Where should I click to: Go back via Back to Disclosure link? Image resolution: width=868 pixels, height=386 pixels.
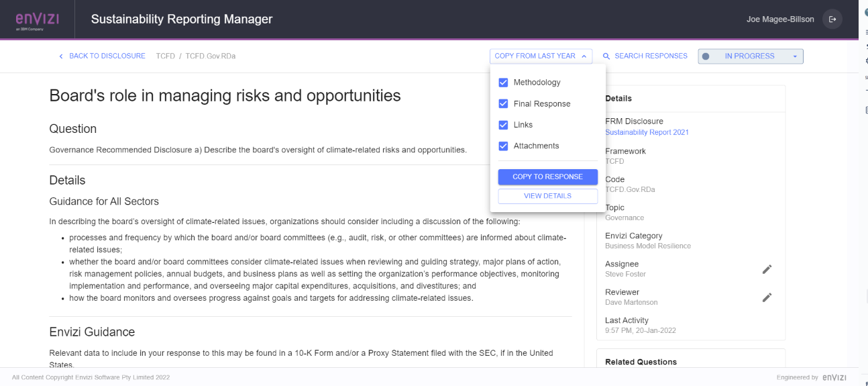coord(107,56)
